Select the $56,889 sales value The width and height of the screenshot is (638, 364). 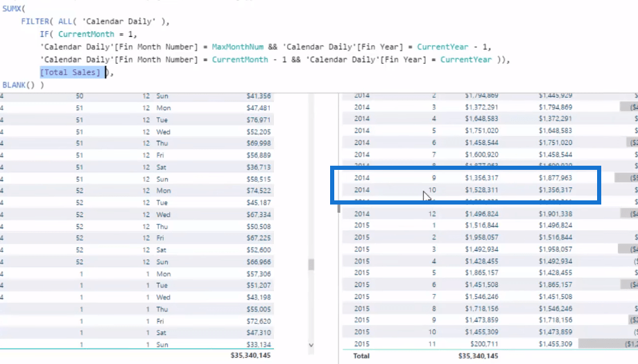click(x=259, y=155)
